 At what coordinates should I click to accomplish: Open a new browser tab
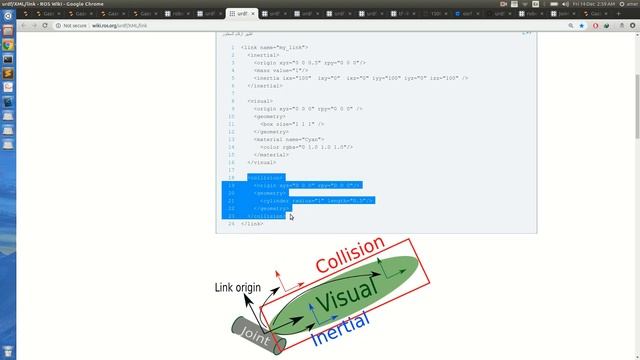click(618, 13)
